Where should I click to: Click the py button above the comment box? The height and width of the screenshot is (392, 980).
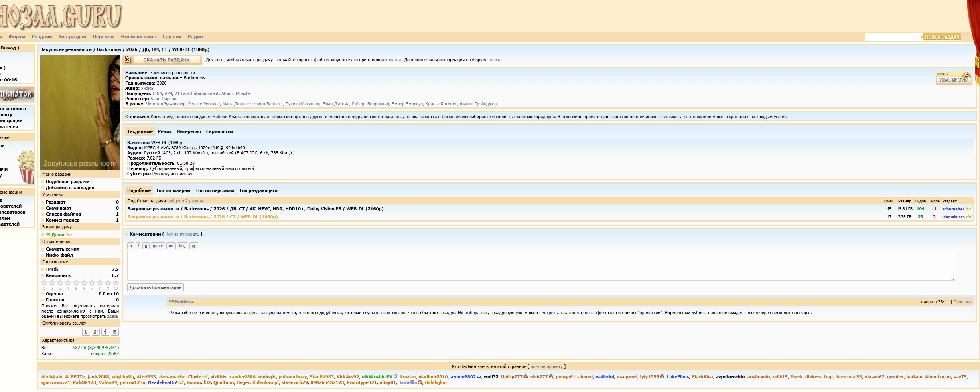coord(194,246)
